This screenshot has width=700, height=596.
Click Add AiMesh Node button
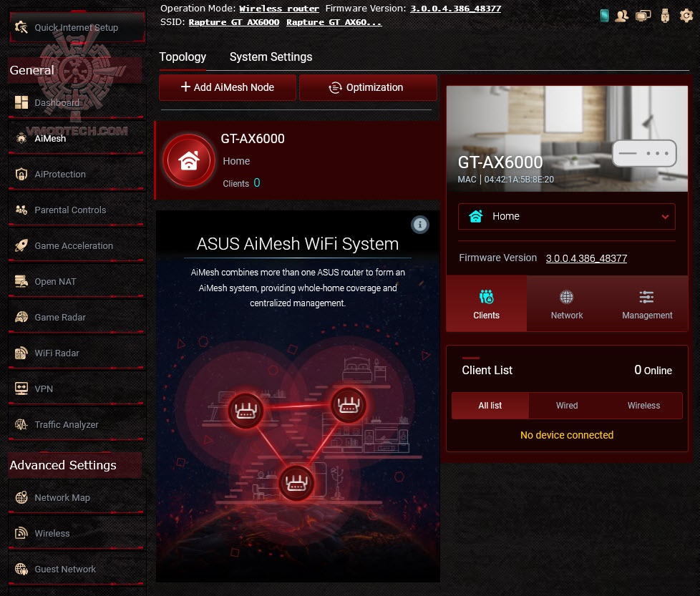228,87
